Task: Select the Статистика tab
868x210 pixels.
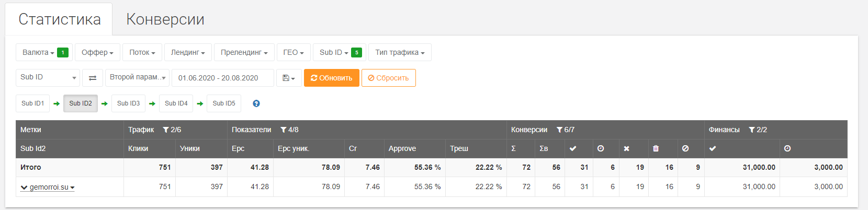Action: click(x=59, y=19)
